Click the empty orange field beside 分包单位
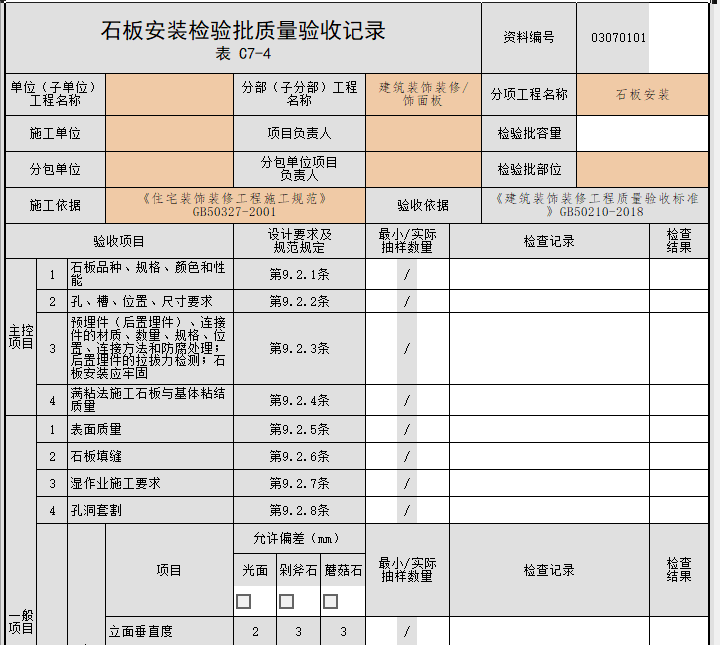 (169, 169)
